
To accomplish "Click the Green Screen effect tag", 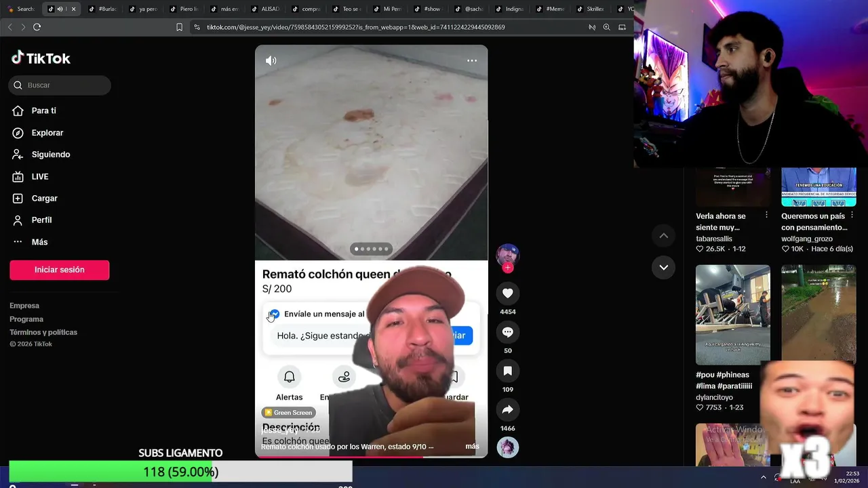I will [x=289, y=413].
